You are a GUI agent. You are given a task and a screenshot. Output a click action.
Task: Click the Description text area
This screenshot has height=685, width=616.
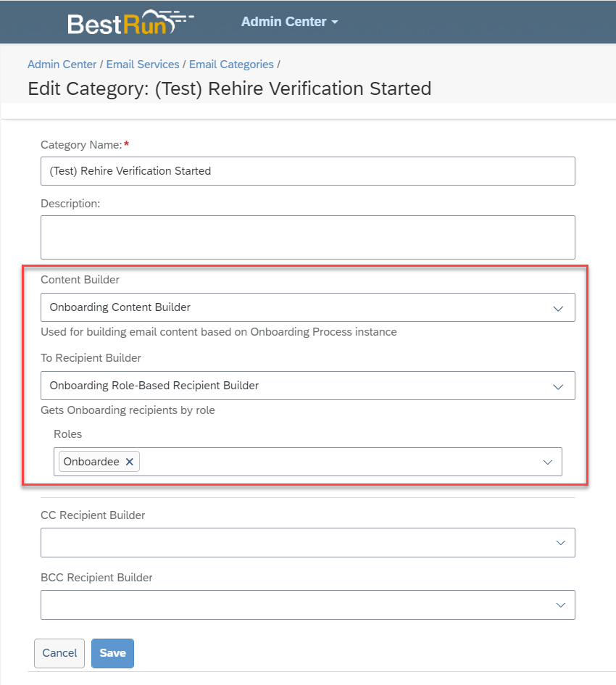coord(307,237)
